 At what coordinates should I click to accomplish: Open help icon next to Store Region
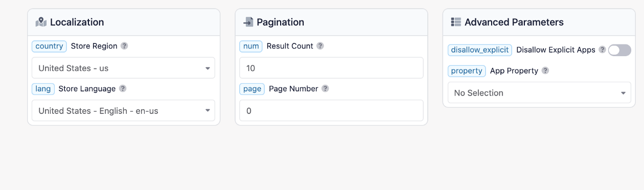(124, 46)
